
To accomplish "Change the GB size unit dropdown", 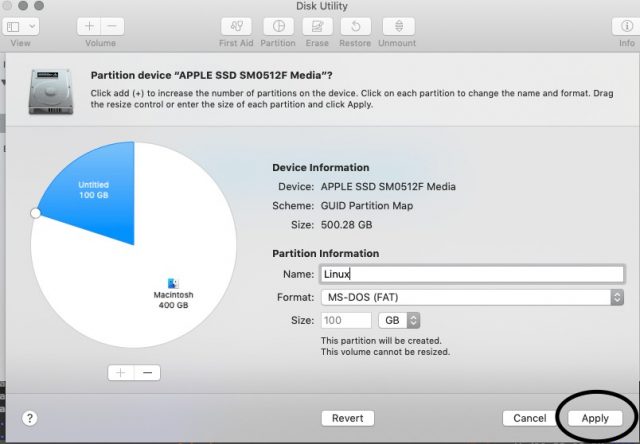I will click(399, 320).
